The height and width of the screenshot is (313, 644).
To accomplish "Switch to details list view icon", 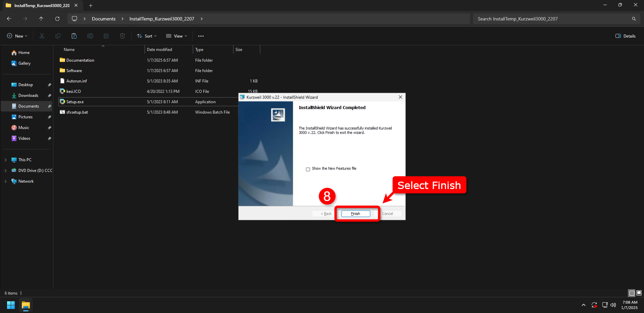I will 632,293.
